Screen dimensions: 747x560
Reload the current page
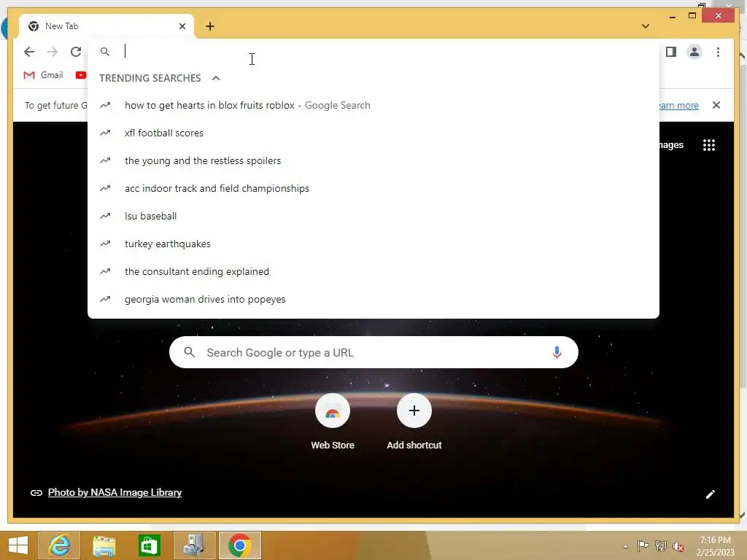(x=76, y=52)
